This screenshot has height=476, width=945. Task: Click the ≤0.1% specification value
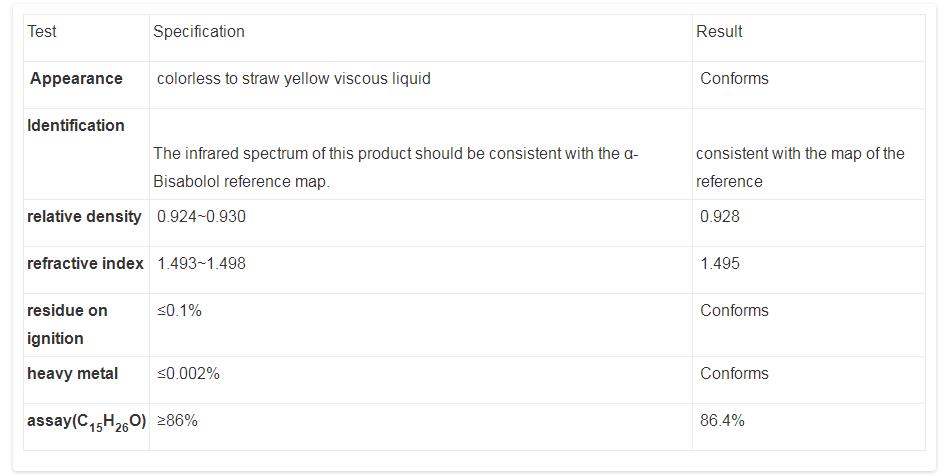pos(179,311)
